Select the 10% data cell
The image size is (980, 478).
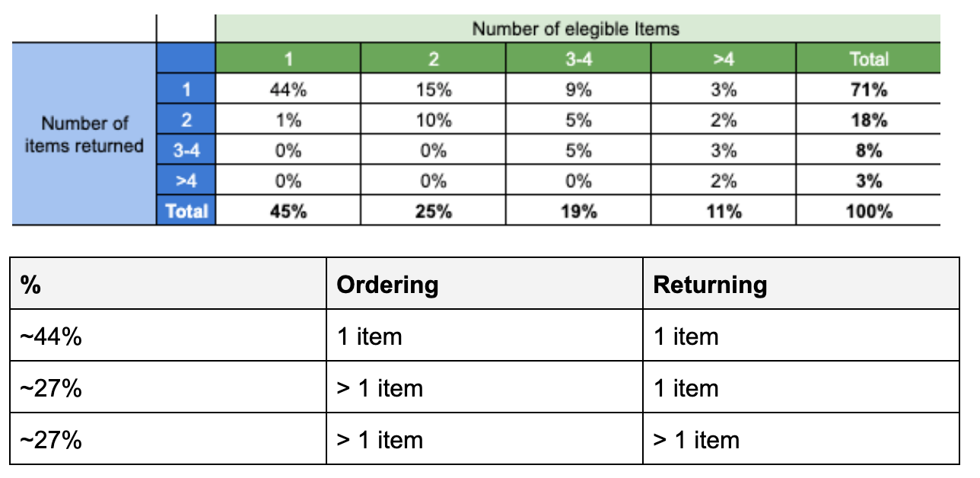click(433, 120)
